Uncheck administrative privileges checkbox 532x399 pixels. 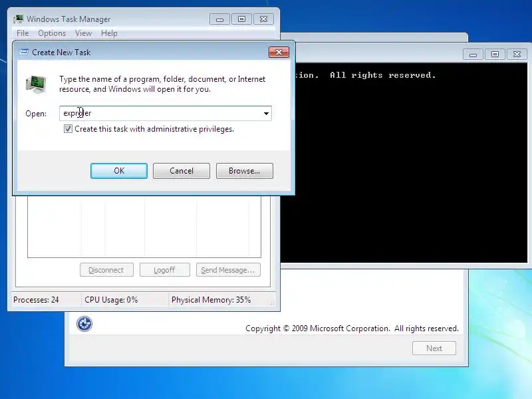pyautogui.click(x=68, y=129)
